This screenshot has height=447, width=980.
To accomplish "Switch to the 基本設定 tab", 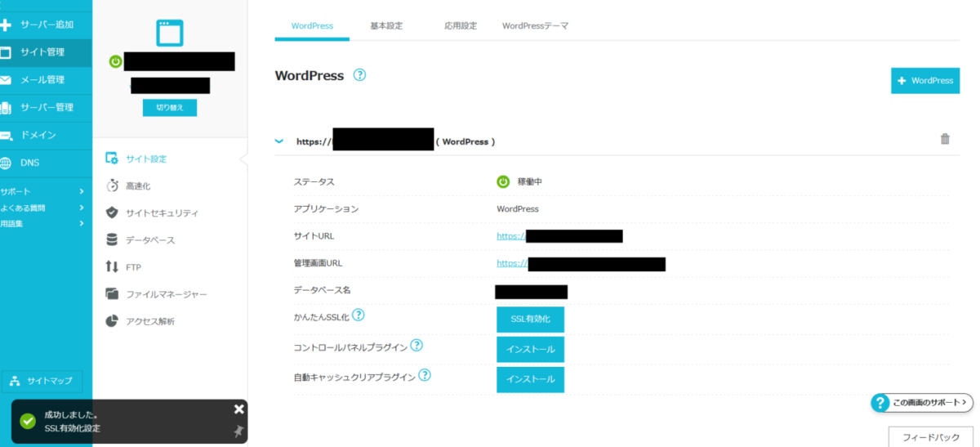I will pyautogui.click(x=386, y=26).
